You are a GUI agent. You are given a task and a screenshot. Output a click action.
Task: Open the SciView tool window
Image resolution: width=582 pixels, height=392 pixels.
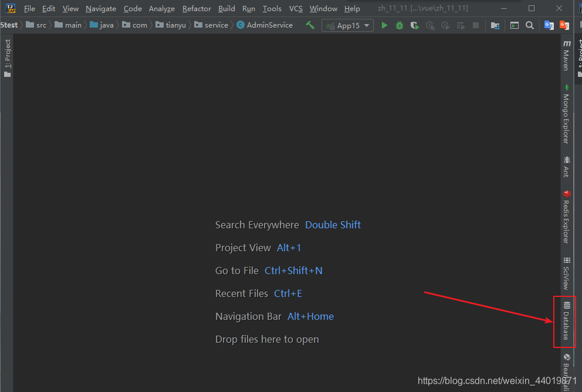click(x=566, y=273)
